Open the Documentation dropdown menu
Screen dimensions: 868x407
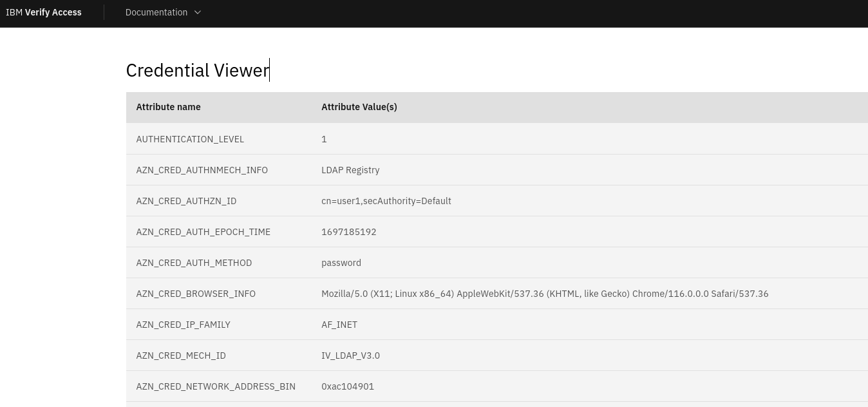(x=156, y=12)
